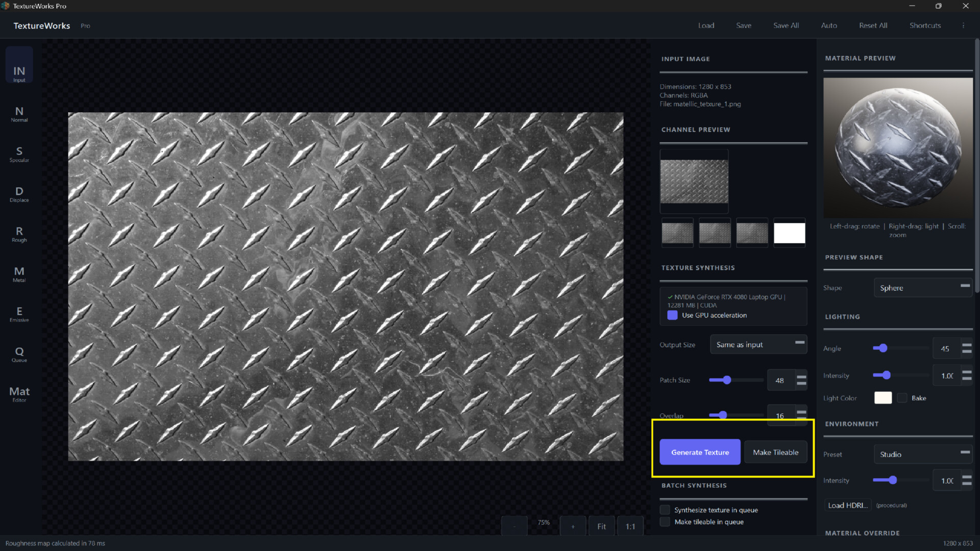Click the Generate Texture button
The height and width of the screenshot is (551, 980).
tap(700, 452)
